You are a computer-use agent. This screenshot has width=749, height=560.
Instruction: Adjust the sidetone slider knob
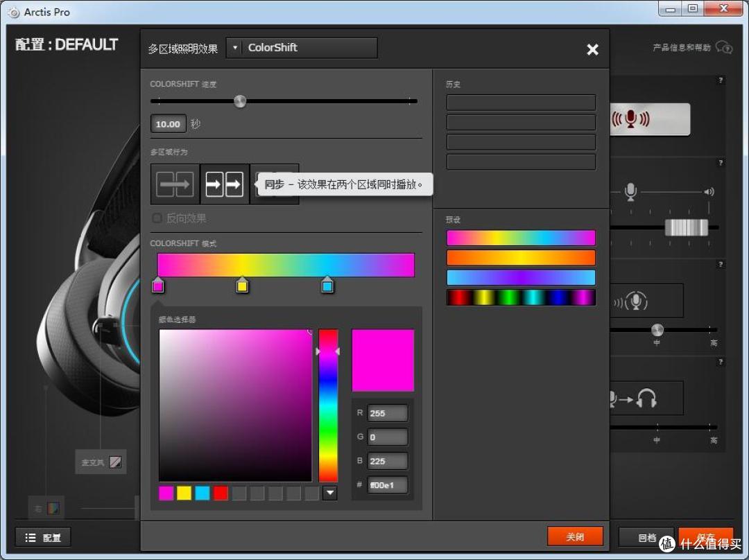(x=657, y=329)
